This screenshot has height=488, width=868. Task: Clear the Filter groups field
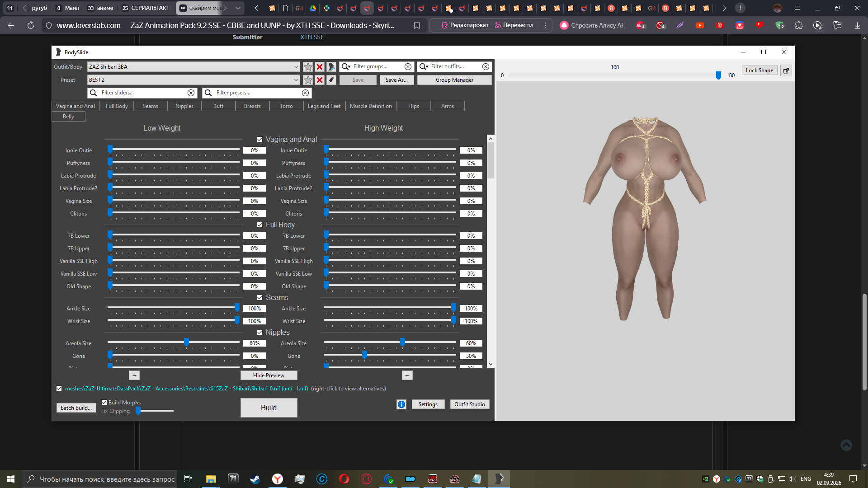coord(408,67)
